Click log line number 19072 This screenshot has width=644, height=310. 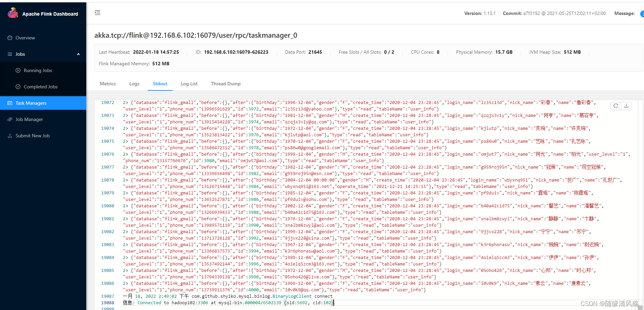coord(108,103)
